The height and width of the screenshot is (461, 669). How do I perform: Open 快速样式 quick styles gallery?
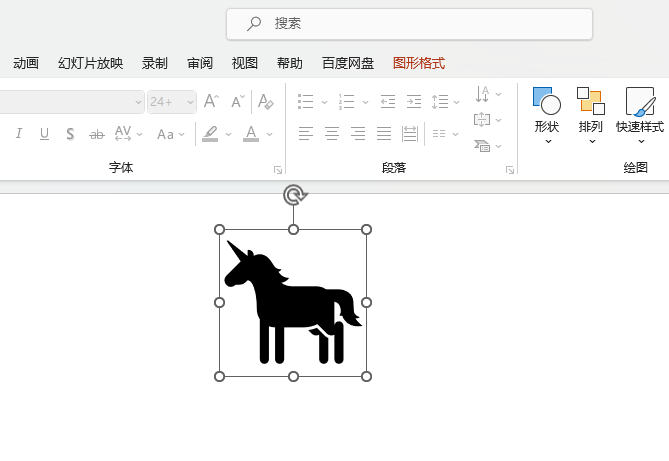tap(640, 116)
